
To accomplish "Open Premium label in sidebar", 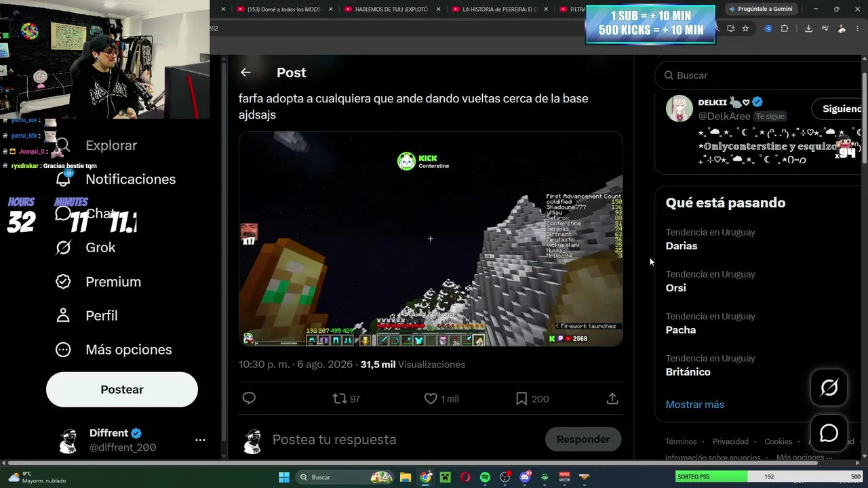I will (113, 281).
